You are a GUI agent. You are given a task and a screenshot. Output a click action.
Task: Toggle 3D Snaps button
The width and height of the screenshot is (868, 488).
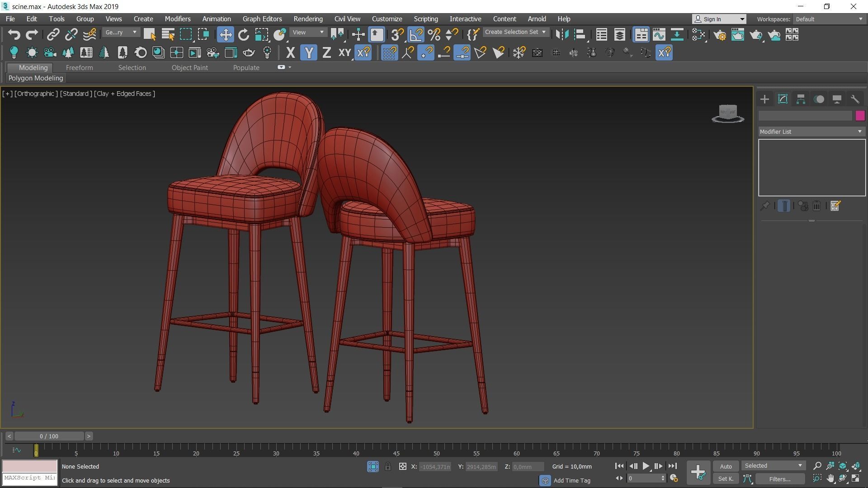tap(397, 35)
